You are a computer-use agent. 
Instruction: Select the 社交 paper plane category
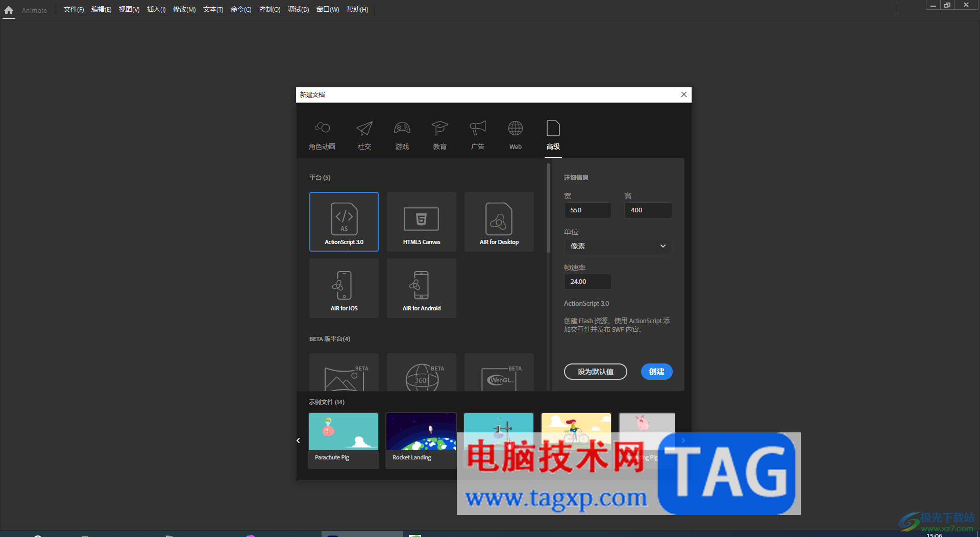click(364, 135)
